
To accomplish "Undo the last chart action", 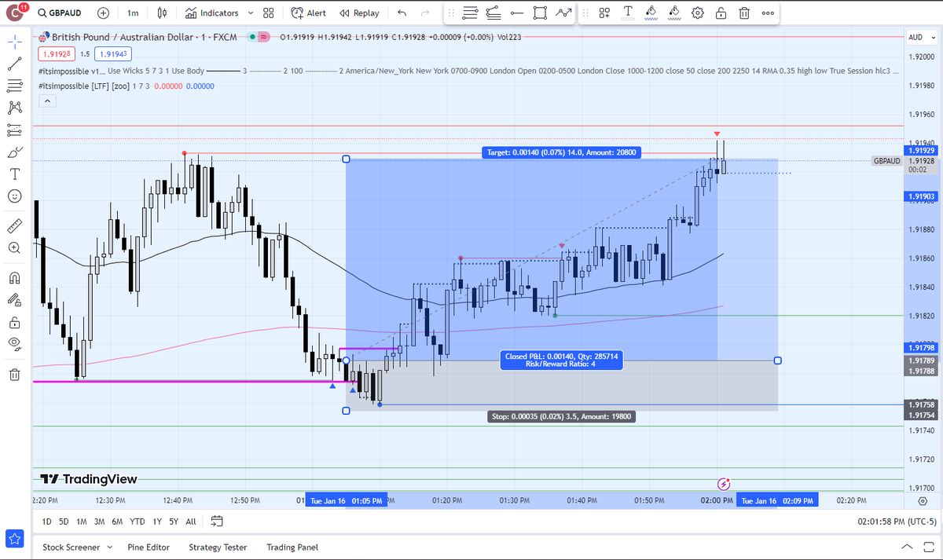I will pyautogui.click(x=402, y=13).
